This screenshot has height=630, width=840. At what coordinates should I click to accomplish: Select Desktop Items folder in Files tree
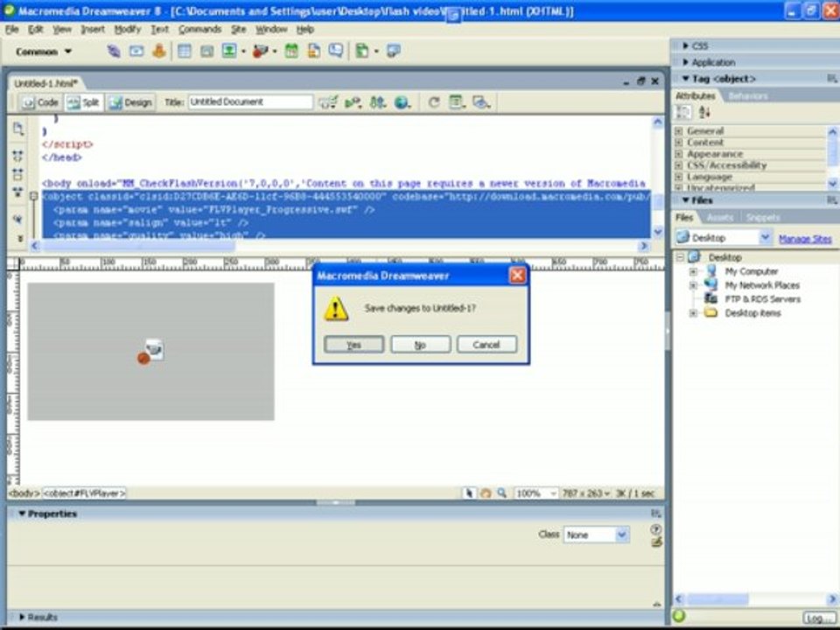pyautogui.click(x=752, y=313)
